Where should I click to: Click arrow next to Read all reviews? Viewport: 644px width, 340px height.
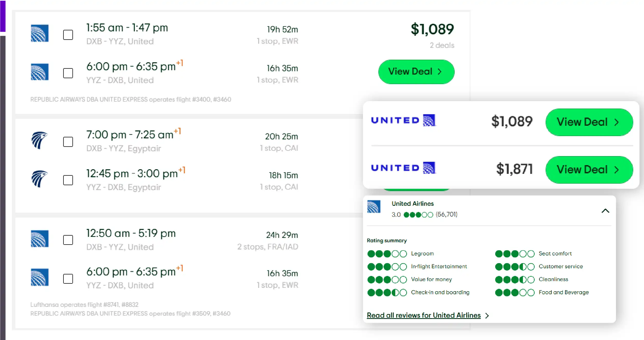(x=487, y=316)
